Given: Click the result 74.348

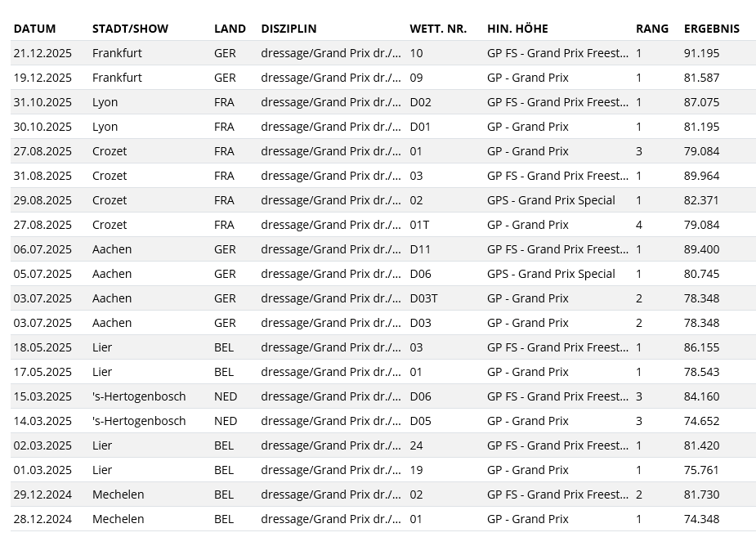Looking at the screenshot, I should pyautogui.click(x=701, y=520).
